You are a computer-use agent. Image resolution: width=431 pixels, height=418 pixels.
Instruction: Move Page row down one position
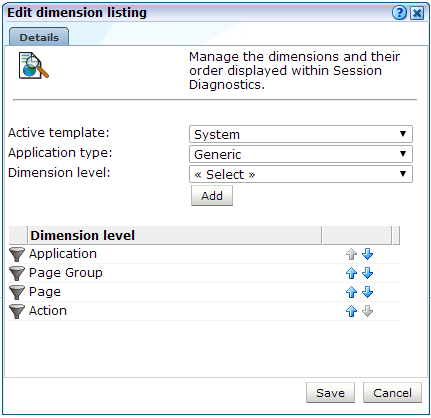367,292
